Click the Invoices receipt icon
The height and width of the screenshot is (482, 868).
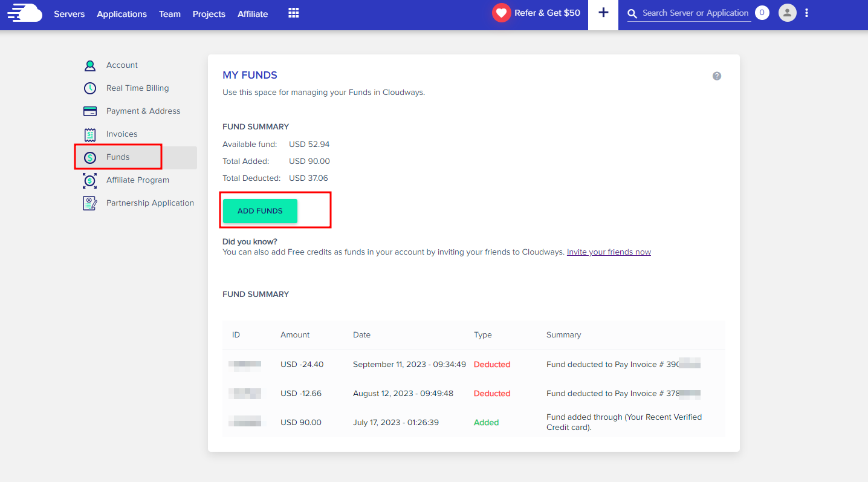click(x=90, y=134)
